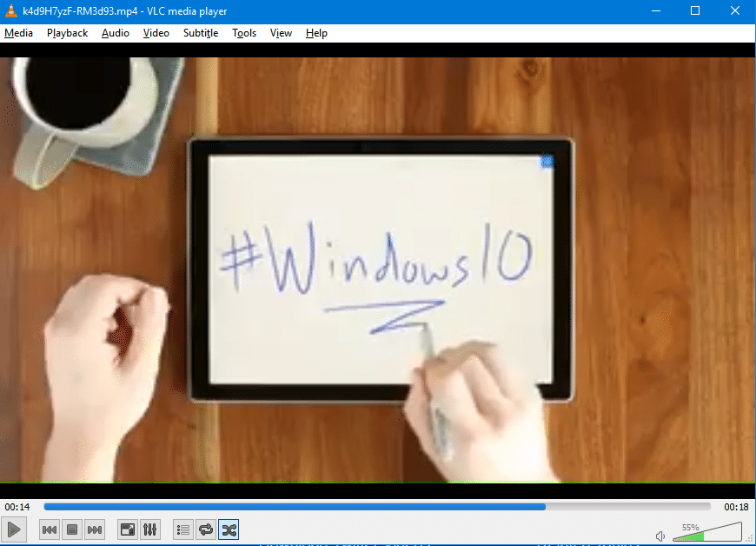The height and width of the screenshot is (546, 756).
Task: Minimize the VLC window
Action: tap(656, 10)
